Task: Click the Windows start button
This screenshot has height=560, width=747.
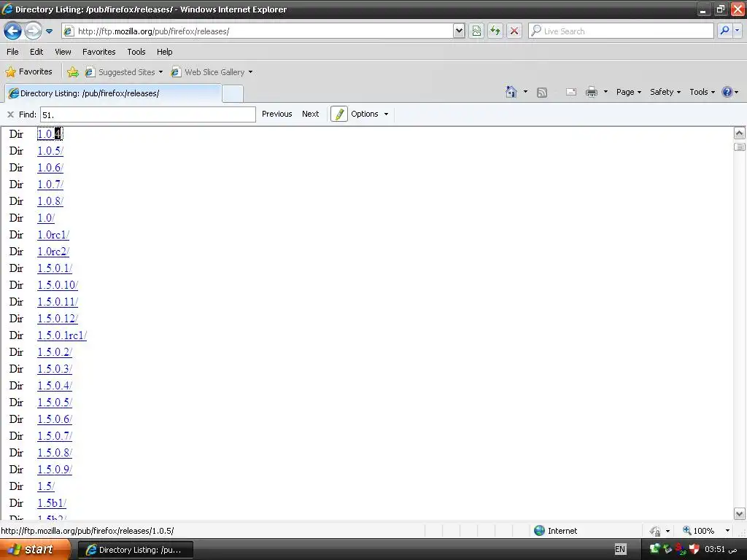Action: pyautogui.click(x=35, y=550)
